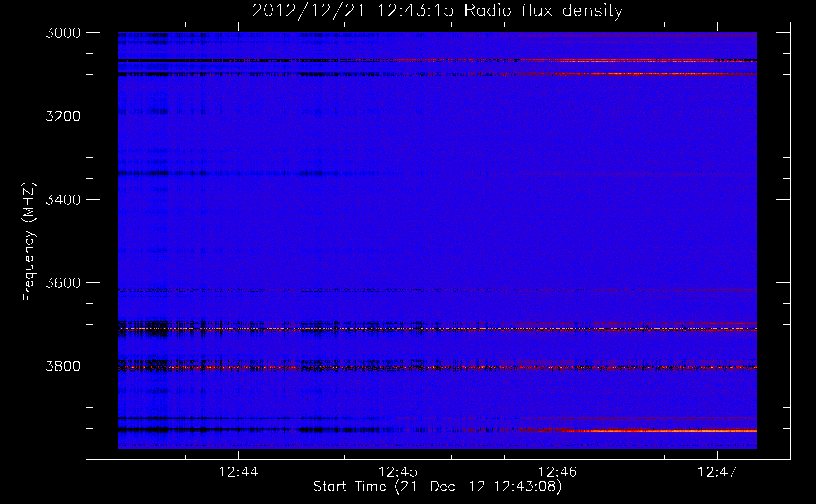Click the 3400 frequency tick label

[63, 200]
